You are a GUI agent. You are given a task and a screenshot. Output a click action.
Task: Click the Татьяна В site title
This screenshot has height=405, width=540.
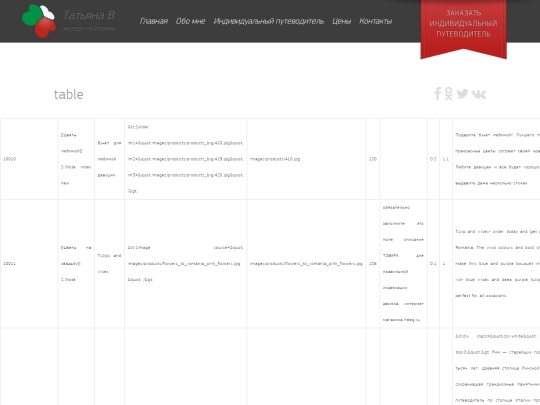point(89,15)
